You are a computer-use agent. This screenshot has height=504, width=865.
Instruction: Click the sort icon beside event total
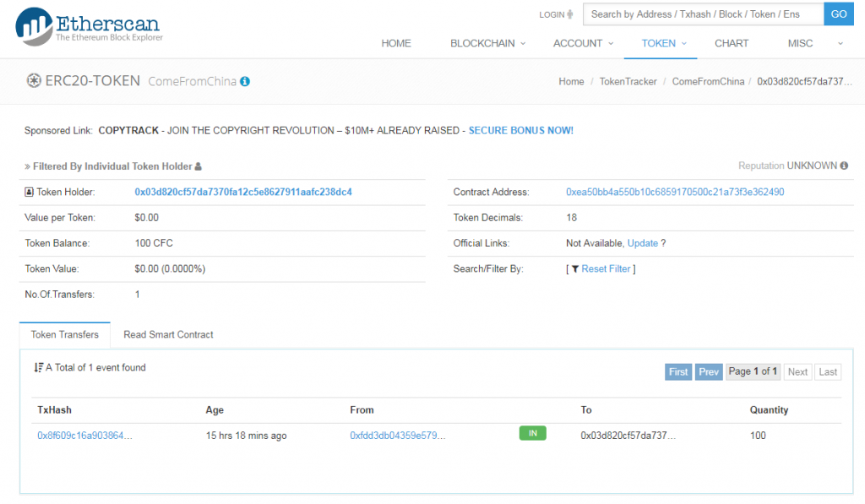point(38,367)
